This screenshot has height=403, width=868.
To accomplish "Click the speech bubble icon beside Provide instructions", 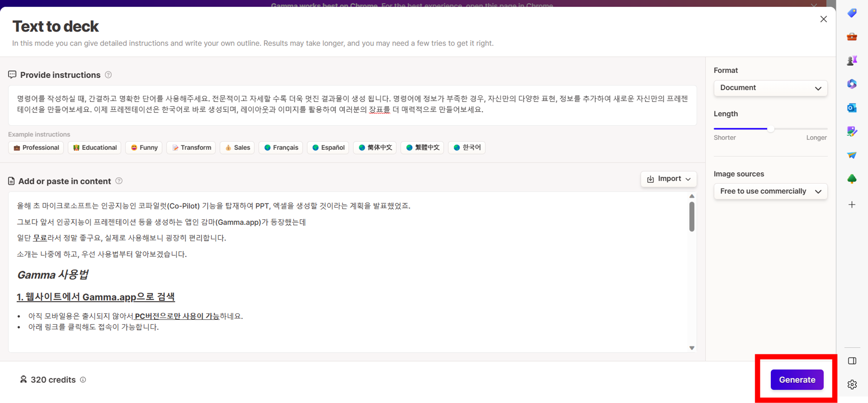I will pyautogui.click(x=12, y=75).
